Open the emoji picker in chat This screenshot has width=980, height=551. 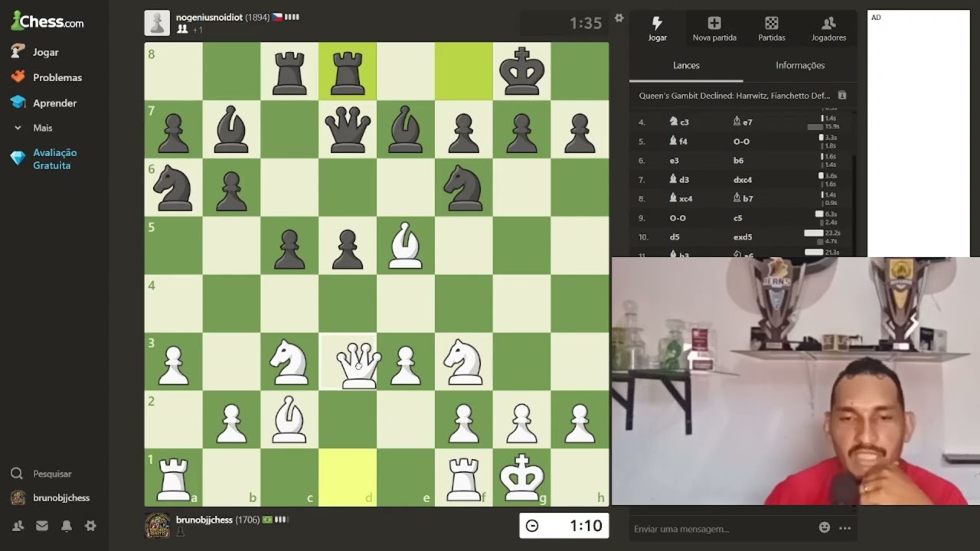(x=825, y=527)
